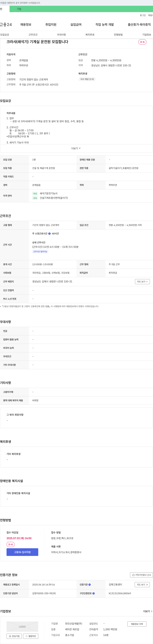The image size is (153, 644).
Task: Report via 거짓구인광고 신고 button
Action: [141, 575]
